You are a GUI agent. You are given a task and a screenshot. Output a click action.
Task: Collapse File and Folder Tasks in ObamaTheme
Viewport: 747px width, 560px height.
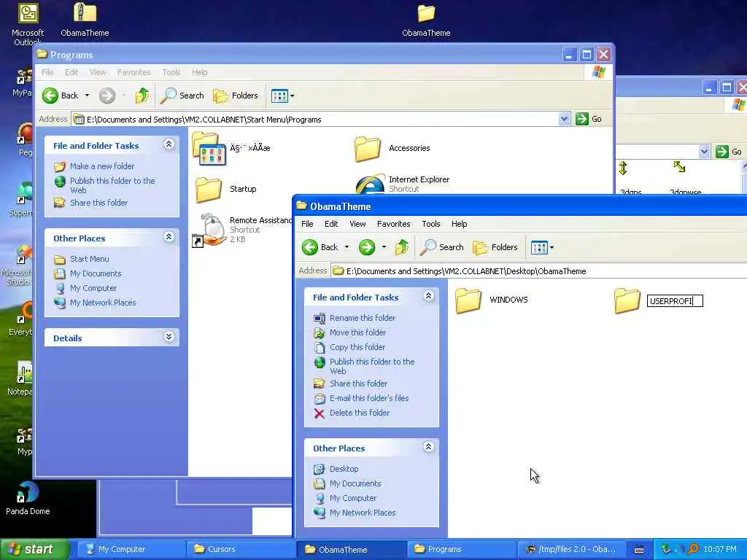(x=428, y=296)
